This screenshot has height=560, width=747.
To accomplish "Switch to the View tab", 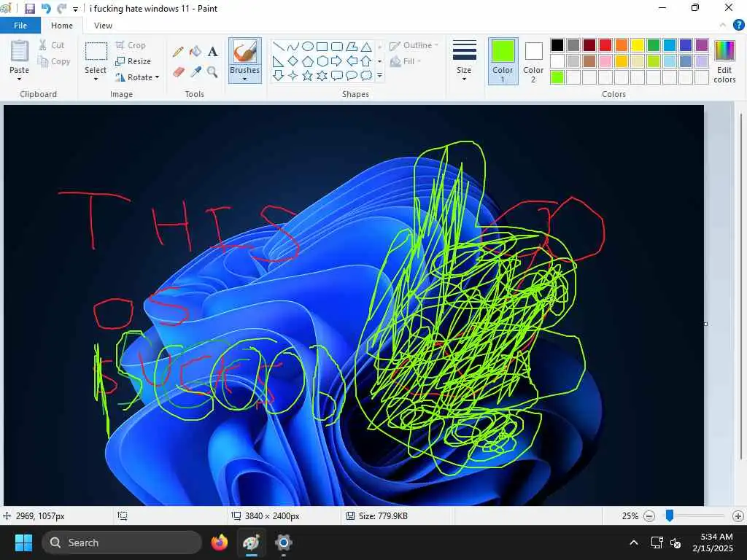I will pos(103,26).
